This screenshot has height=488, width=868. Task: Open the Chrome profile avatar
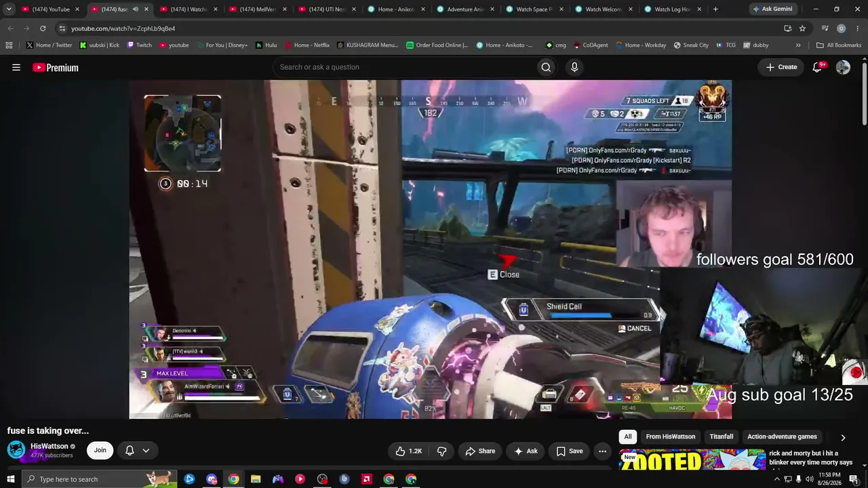coord(841,28)
